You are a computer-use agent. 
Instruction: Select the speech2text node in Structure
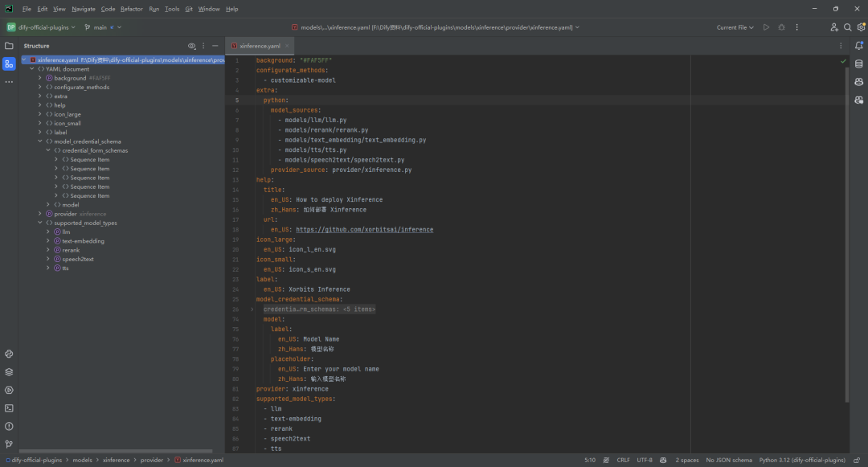point(77,260)
